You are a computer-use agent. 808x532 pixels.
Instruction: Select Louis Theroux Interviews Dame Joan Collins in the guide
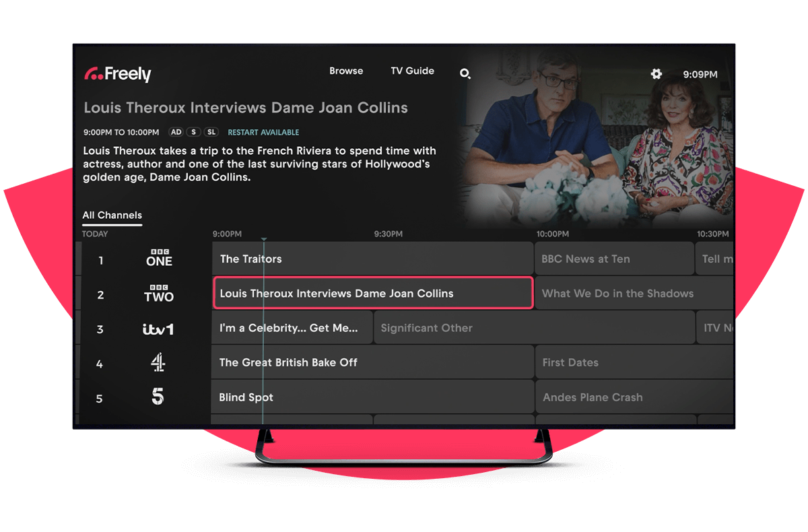(373, 294)
